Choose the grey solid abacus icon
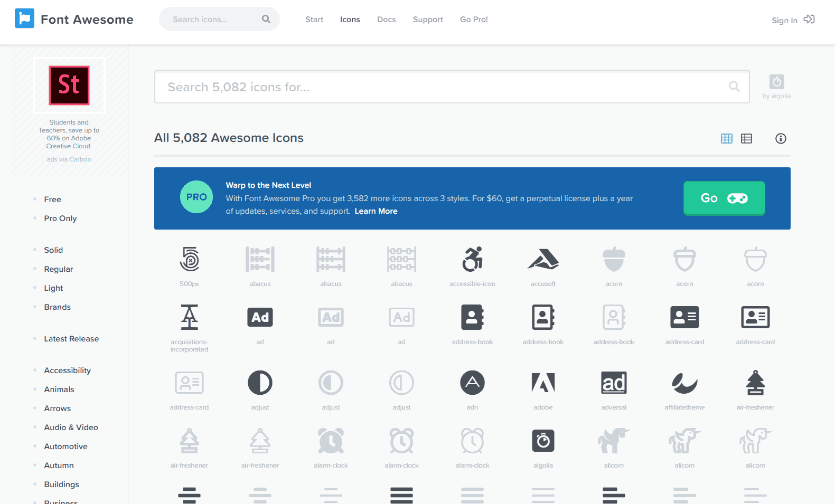The height and width of the screenshot is (504, 835). pos(260,259)
